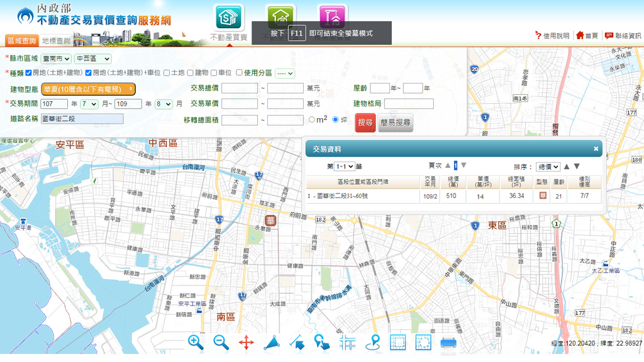Click the 內政部 site logo
The width and height of the screenshot is (644, 362).
(94, 15)
